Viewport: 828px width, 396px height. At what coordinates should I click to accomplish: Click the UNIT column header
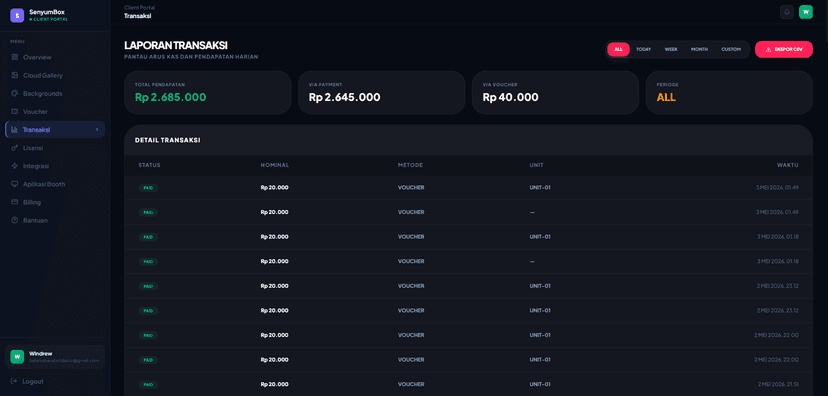pos(537,165)
